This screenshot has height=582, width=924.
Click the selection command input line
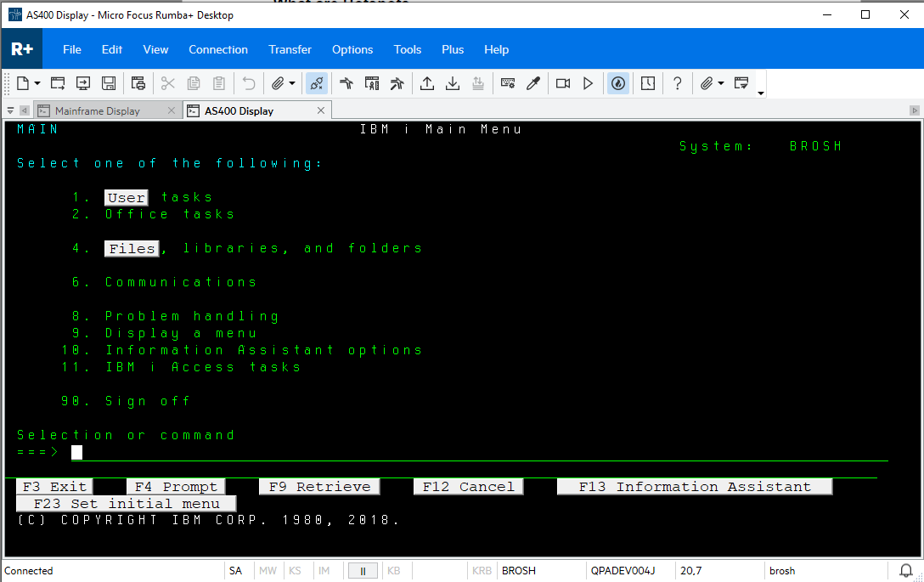479,452
